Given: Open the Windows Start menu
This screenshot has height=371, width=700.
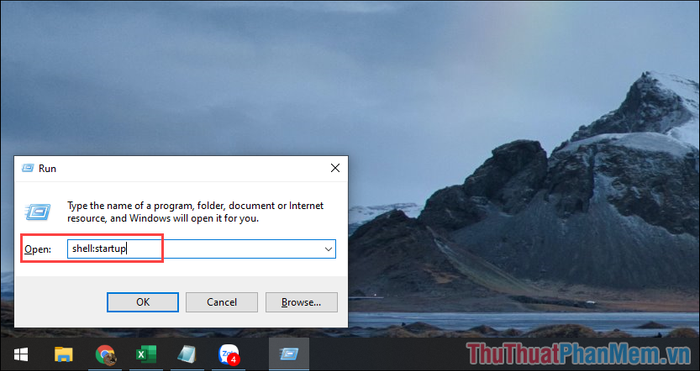Looking at the screenshot, I should tap(21, 354).
